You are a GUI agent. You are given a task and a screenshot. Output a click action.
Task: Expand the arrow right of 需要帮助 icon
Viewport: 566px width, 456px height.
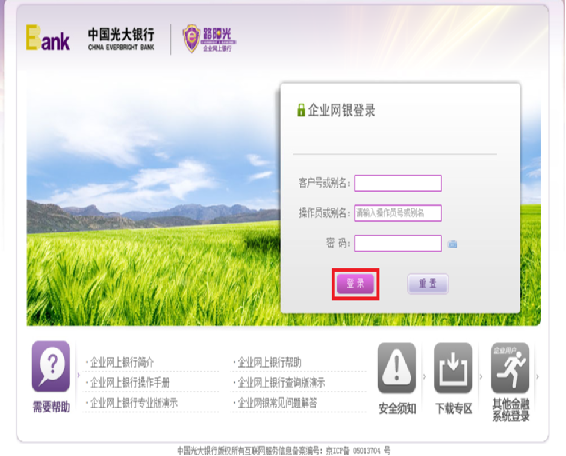(78, 375)
